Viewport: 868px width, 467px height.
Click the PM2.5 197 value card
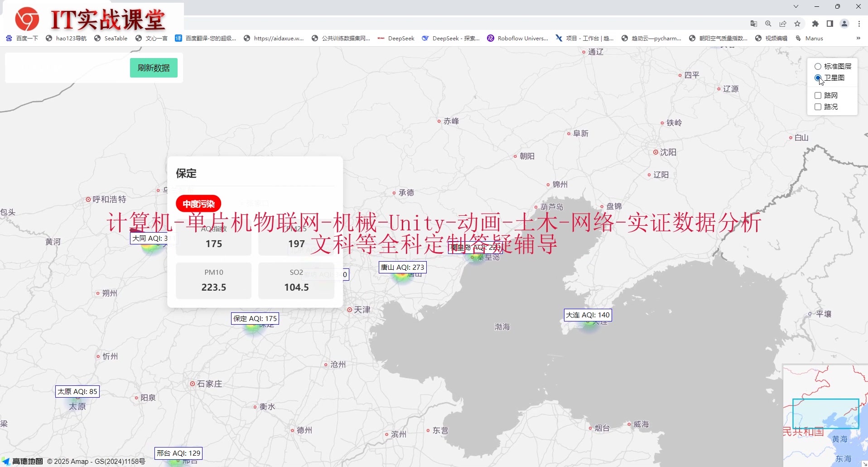click(296, 238)
